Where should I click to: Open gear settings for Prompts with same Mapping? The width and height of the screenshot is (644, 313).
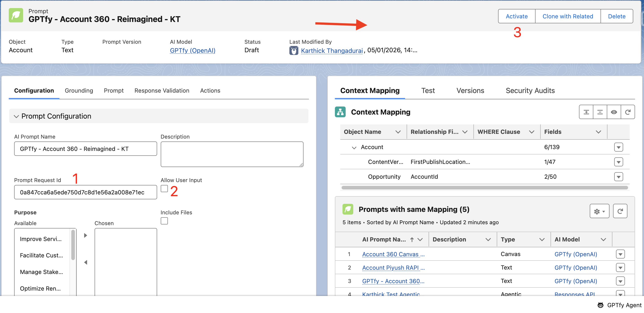599,211
